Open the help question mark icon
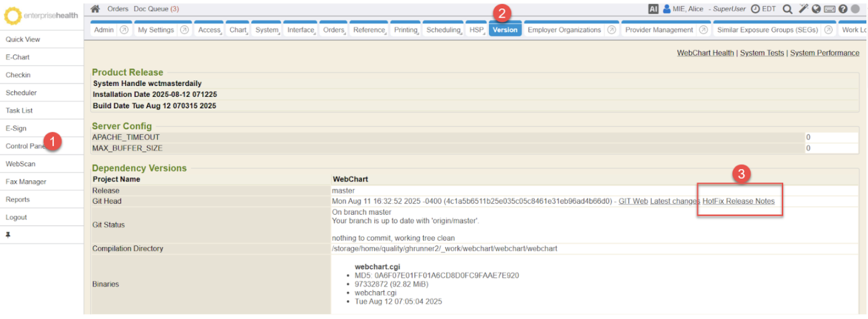The height and width of the screenshot is (319, 868). [x=843, y=9]
